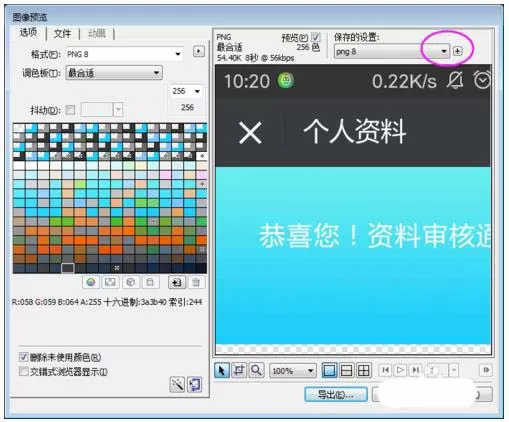Screen dimensions: 509x422
Task: Select the zoom magnifier tool
Action: pyautogui.click(x=256, y=370)
